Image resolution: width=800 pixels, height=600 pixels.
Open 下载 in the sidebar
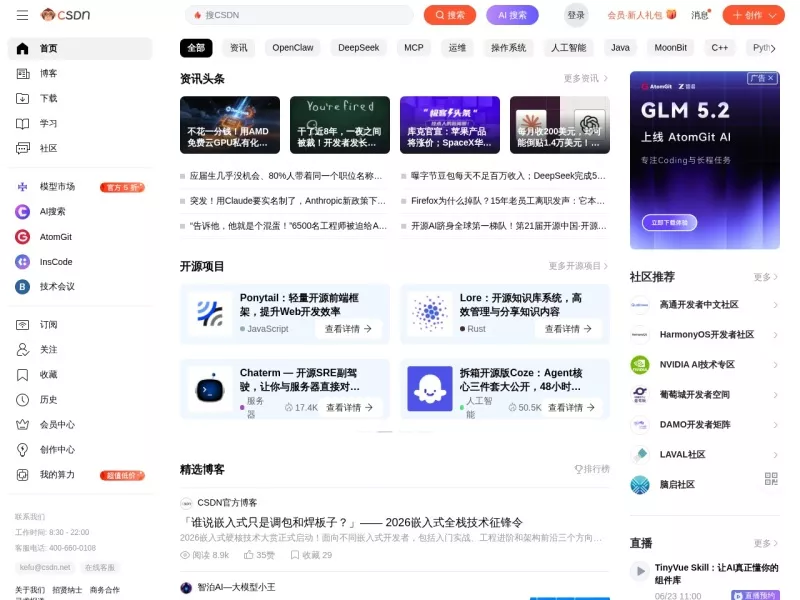point(80,98)
